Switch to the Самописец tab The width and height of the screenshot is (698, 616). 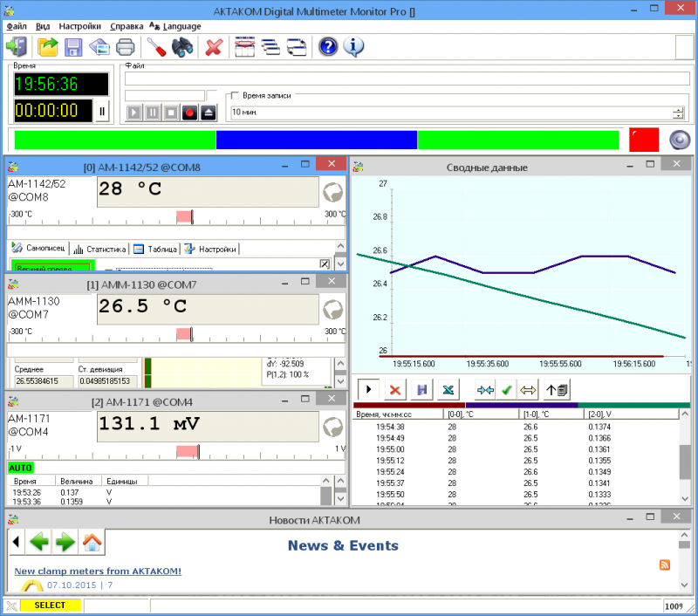click(x=38, y=249)
